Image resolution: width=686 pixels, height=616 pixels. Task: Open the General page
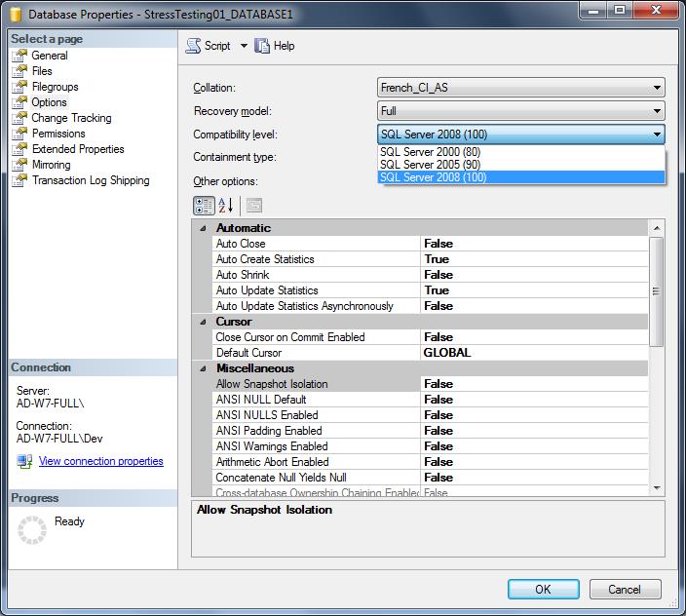click(50, 56)
